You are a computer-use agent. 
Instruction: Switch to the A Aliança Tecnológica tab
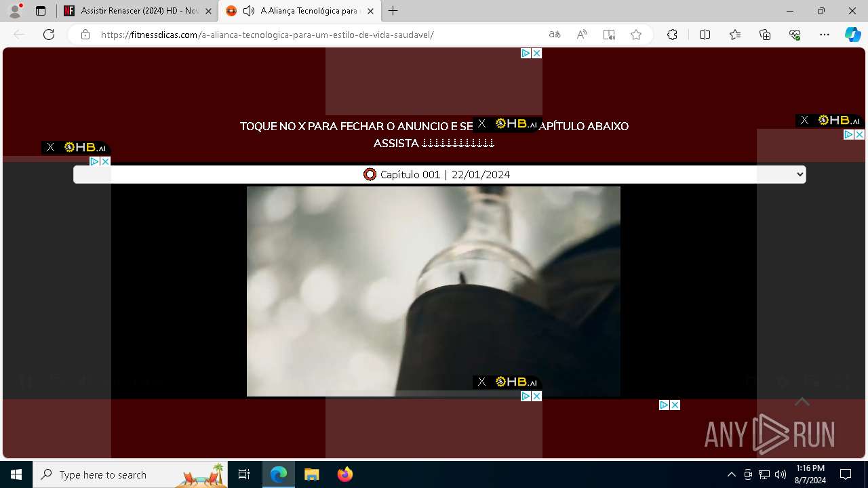tap(300, 11)
